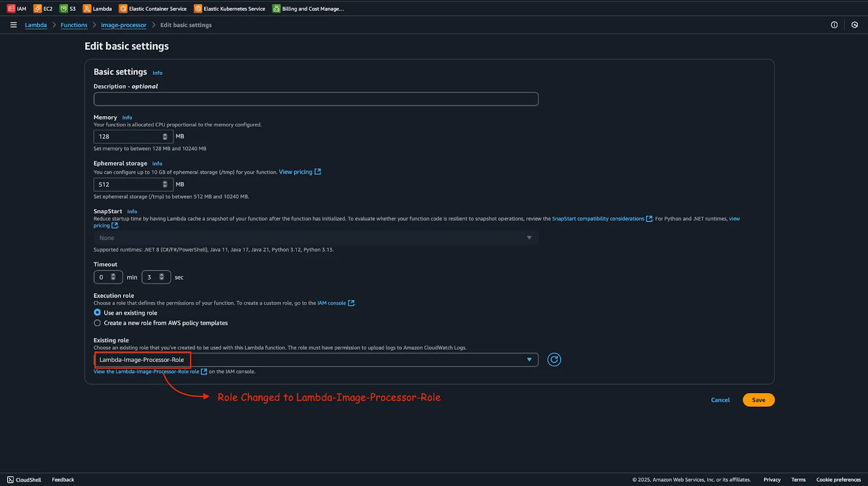Open the EC2 service shortcut
This screenshot has height=486, width=868.
coord(43,9)
